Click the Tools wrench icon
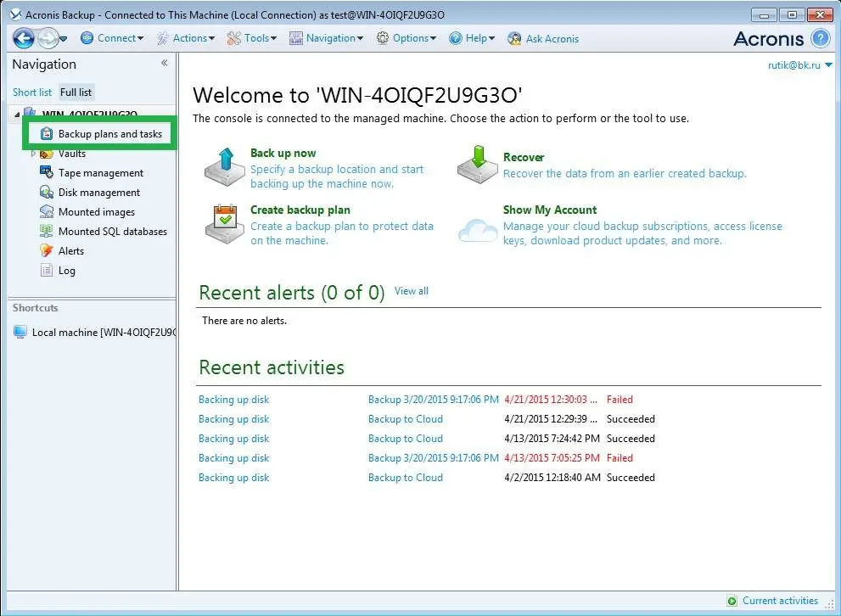 point(234,38)
